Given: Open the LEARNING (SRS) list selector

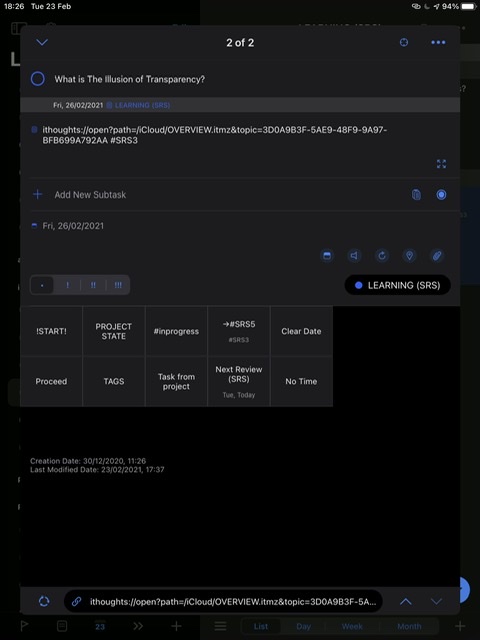Looking at the screenshot, I should 398,285.
